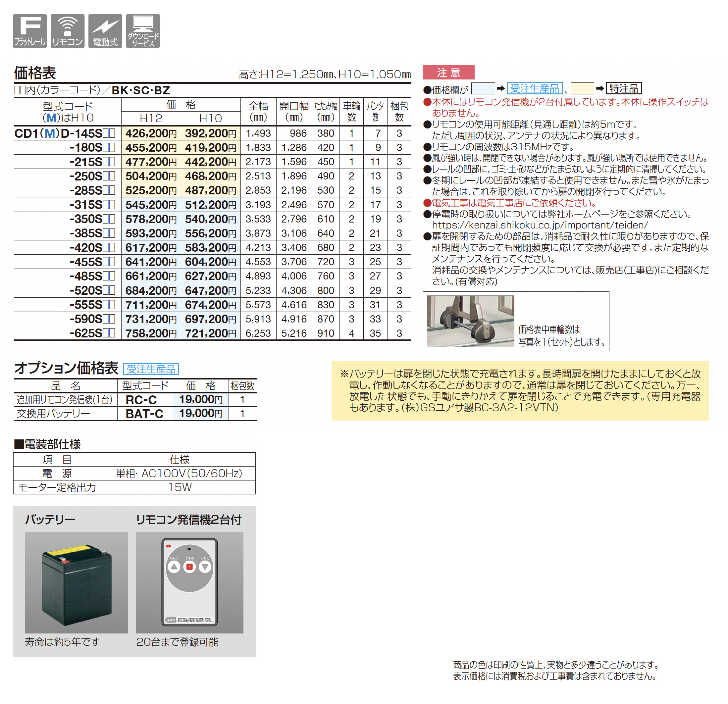Screen dimensions: 728x704
Task: Click the H10 price column header
Action: pyautogui.click(x=210, y=118)
